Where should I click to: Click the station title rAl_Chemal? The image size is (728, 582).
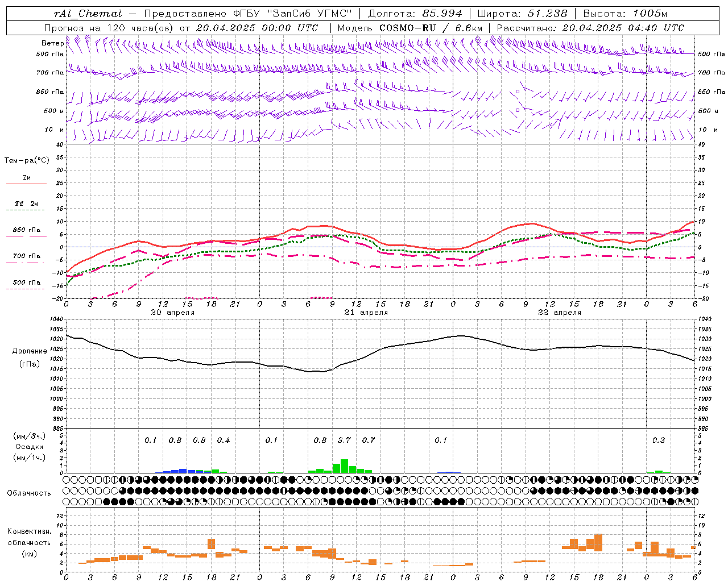point(88,14)
